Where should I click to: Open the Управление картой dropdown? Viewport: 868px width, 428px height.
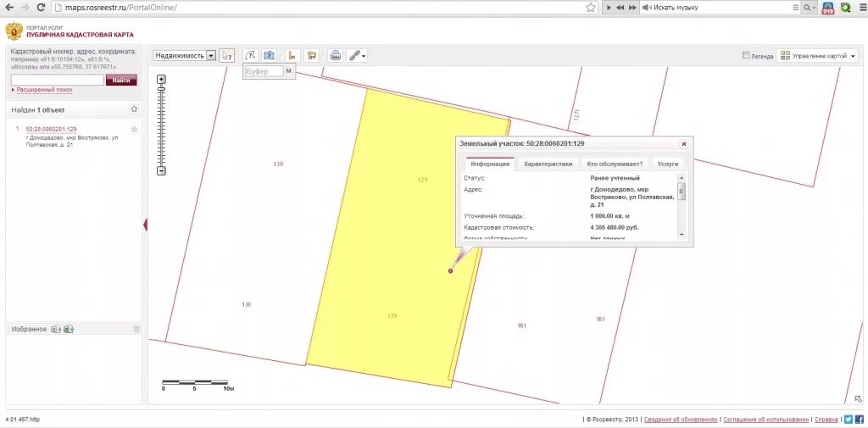tap(818, 56)
